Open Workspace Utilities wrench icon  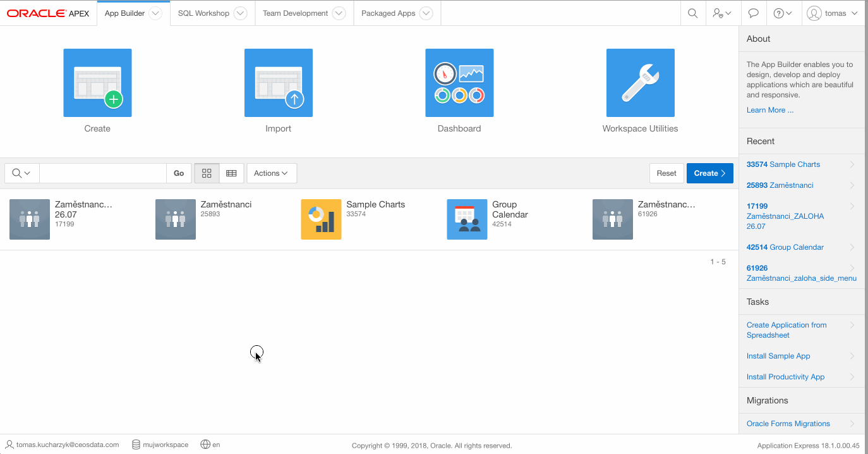click(x=640, y=83)
